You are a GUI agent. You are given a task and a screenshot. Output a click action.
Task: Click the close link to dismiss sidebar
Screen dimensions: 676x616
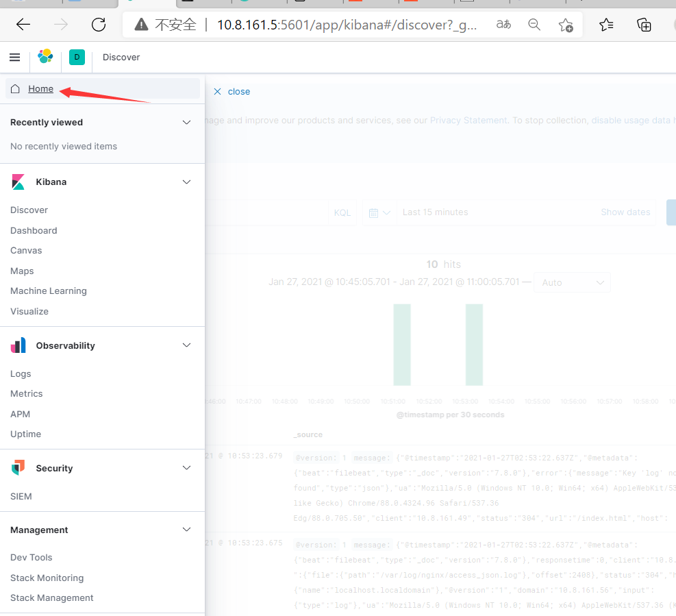(239, 91)
